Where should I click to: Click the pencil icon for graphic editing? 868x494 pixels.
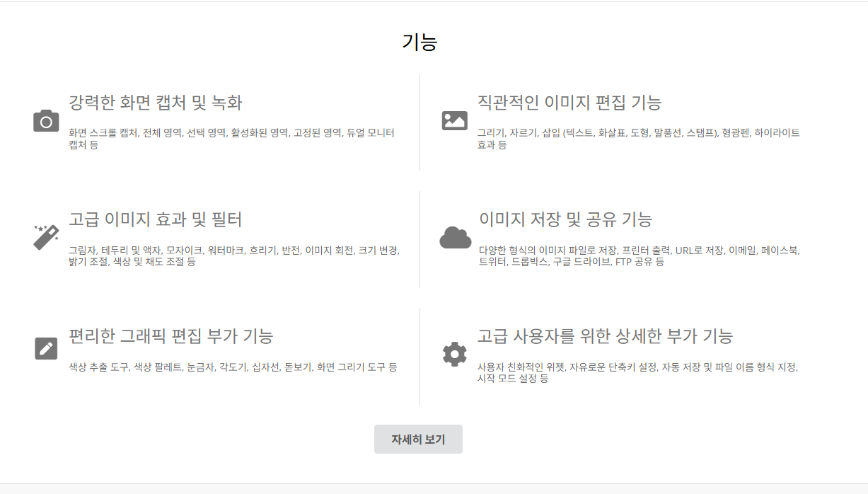(46, 348)
